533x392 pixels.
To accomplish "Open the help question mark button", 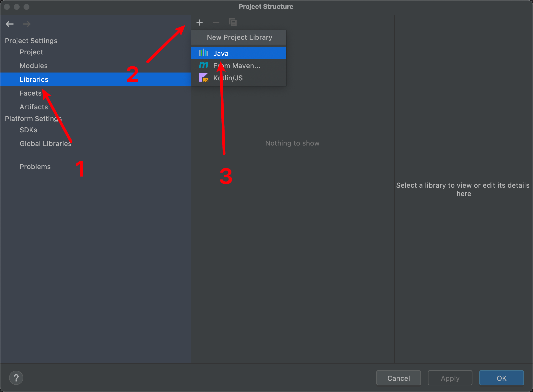I will coord(16,378).
